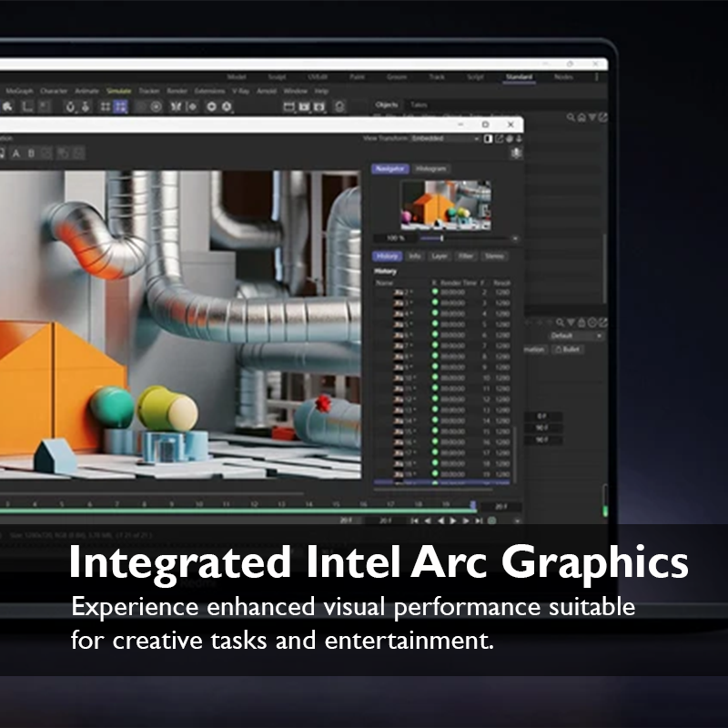Click the lock icon in Attributes panel
The height and width of the screenshot is (728, 728).
[x=581, y=322]
